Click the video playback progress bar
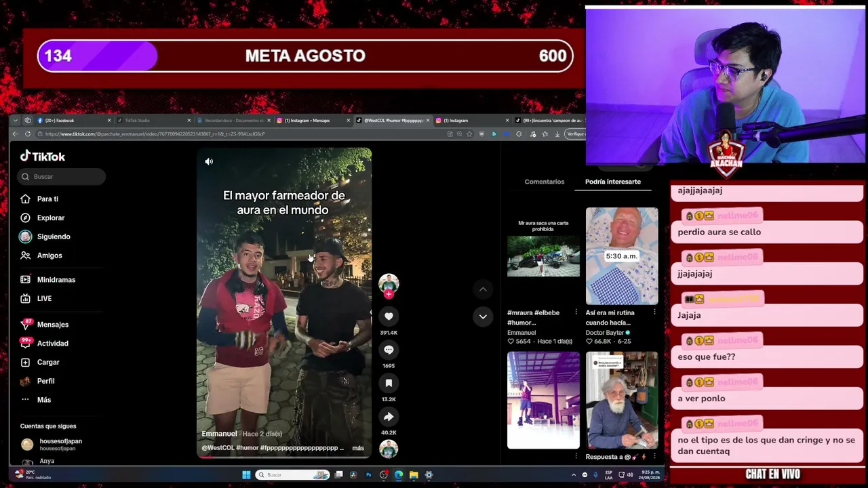This screenshot has height=488, width=868. point(284,457)
